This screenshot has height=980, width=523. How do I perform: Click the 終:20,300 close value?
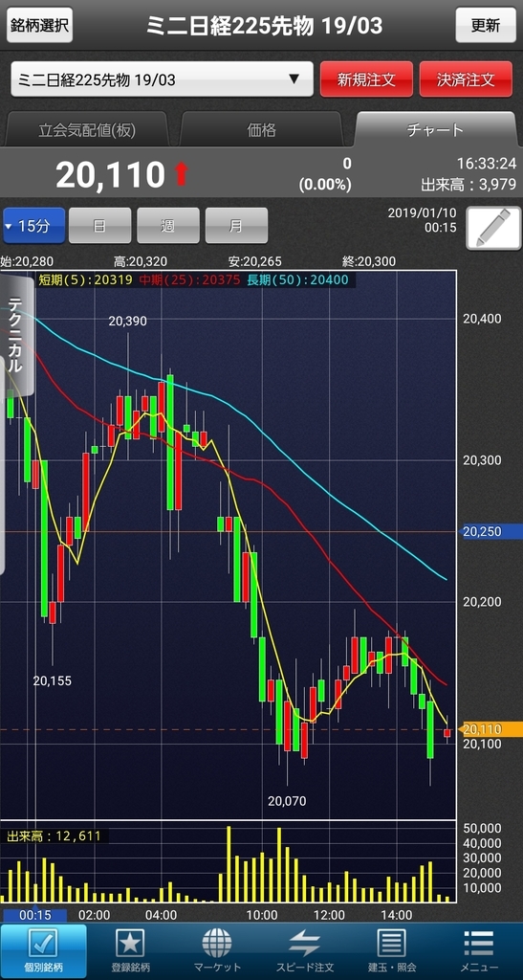[x=369, y=261]
